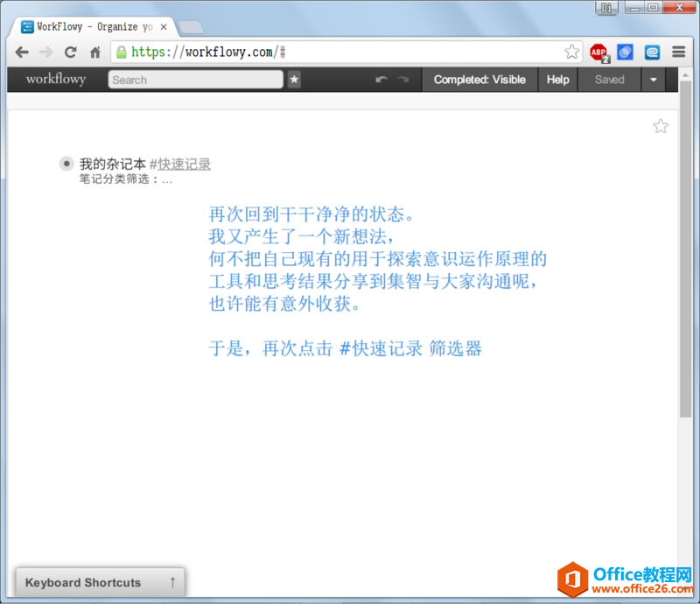Select the WorkFlowy - Organize tab
Image resolution: width=700 pixels, height=604 pixels.
coord(94,27)
